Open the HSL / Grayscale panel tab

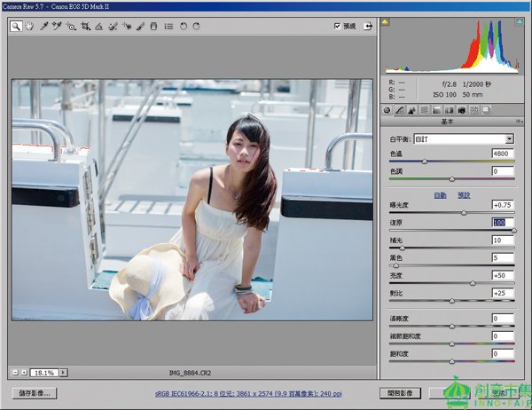(x=424, y=110)
